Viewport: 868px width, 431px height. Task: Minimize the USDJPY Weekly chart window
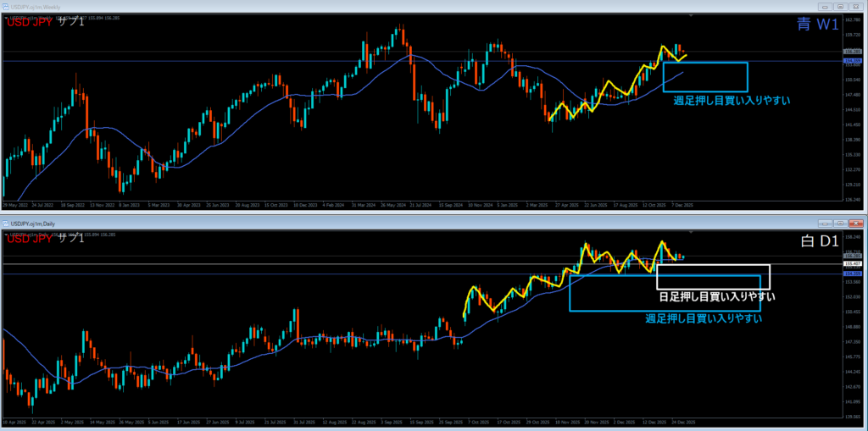point(826,7)
